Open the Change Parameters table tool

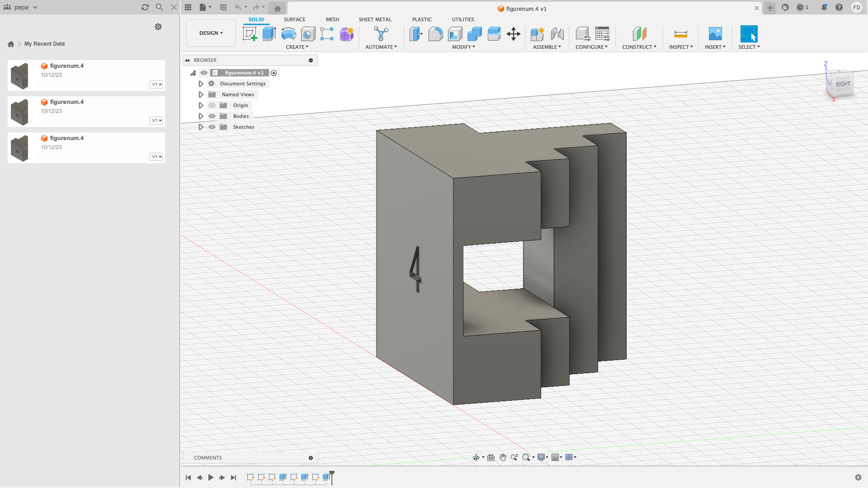[x=602, y=34]
